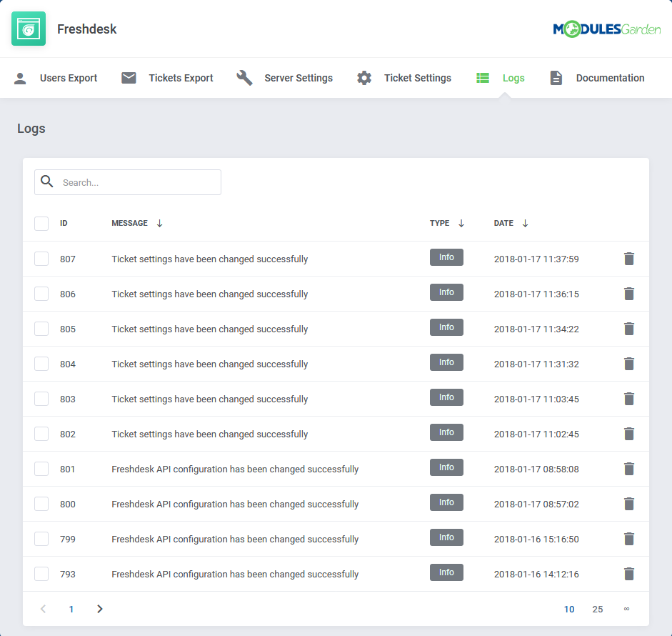Click message text of log 806
Viewport: 672px width, 636px height.
pos(209,294)
